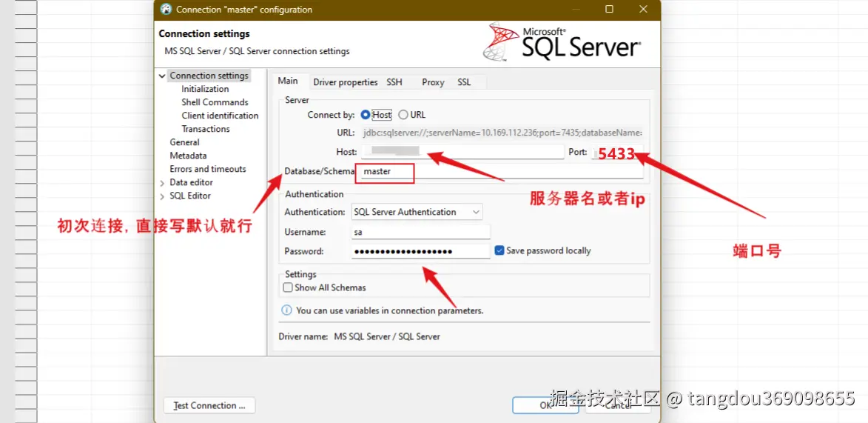868x423 pixels.
Task: Select Transactions in settings tree
Action: coord(206,129)
